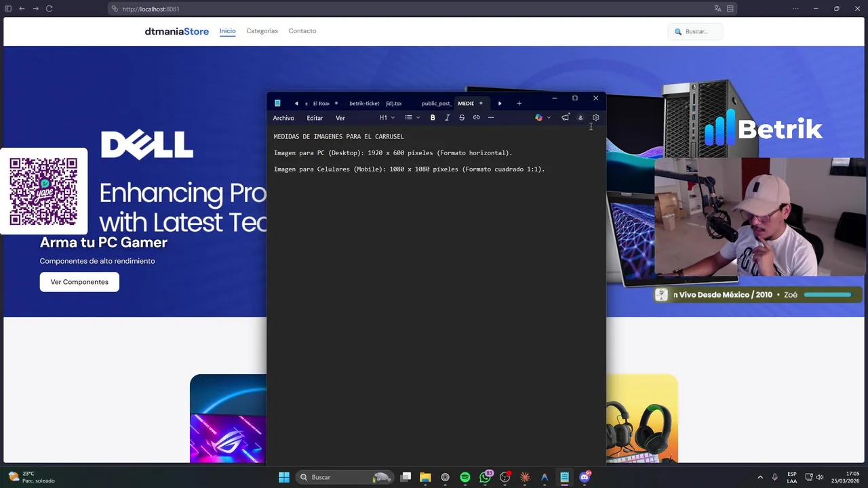The image size is (868, 488).
Task: Open Notepad settings gear
Action: coord(596,118)
